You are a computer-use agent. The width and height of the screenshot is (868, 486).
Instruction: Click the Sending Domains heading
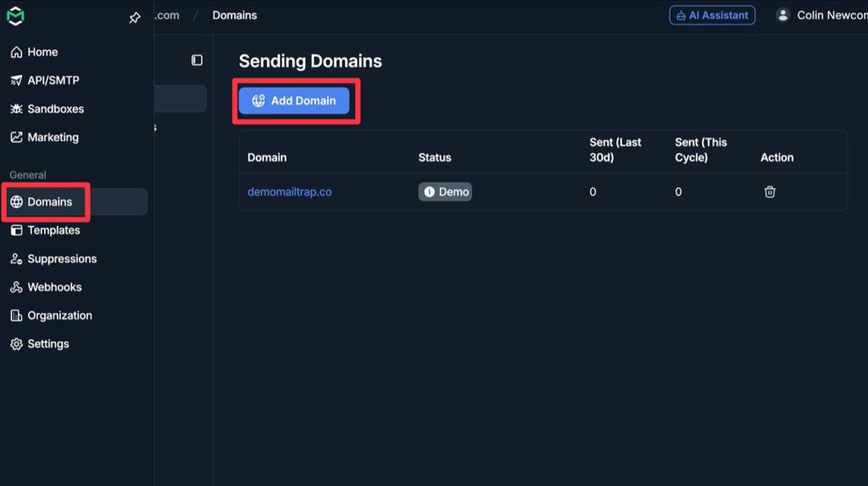point(310,61)
